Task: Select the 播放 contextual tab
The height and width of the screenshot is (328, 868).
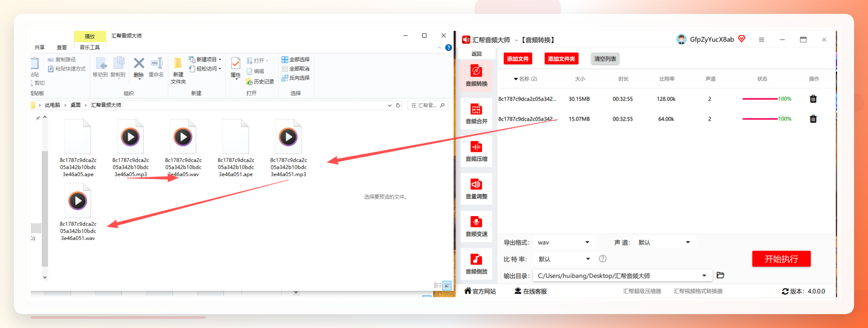Action: click(x=90, y=36)
